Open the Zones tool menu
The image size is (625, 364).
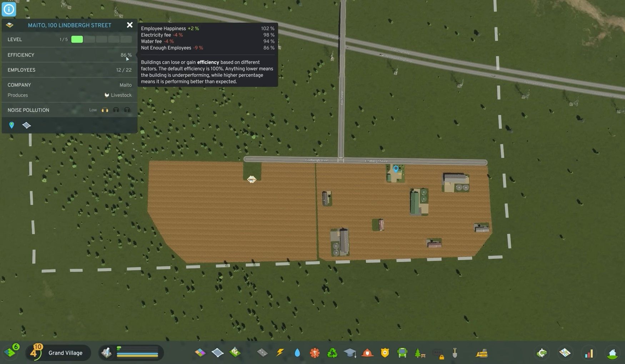[200, 353]
